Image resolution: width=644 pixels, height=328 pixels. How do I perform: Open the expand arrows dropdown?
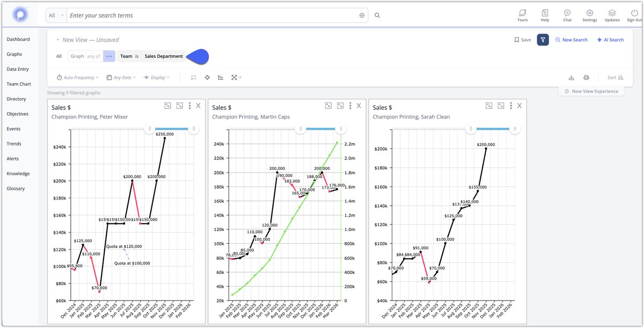coord(236,78)
